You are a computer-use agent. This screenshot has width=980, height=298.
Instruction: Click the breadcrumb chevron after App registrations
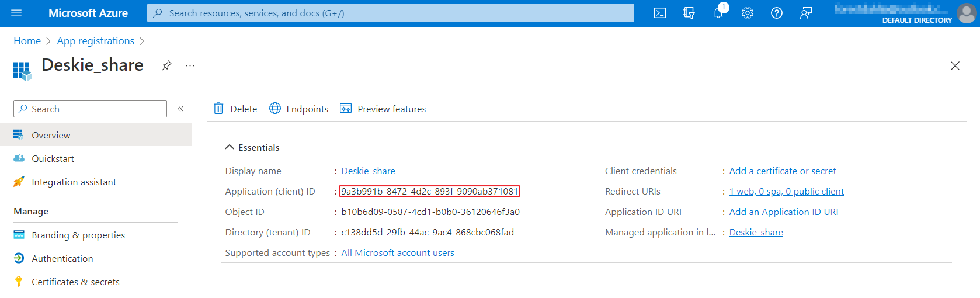click(142, 41)
